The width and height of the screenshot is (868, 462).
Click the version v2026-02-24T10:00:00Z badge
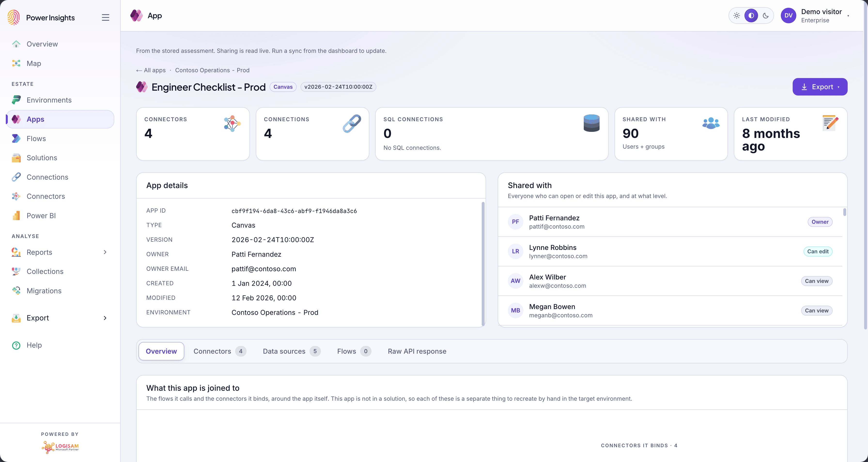click(338, 87)
